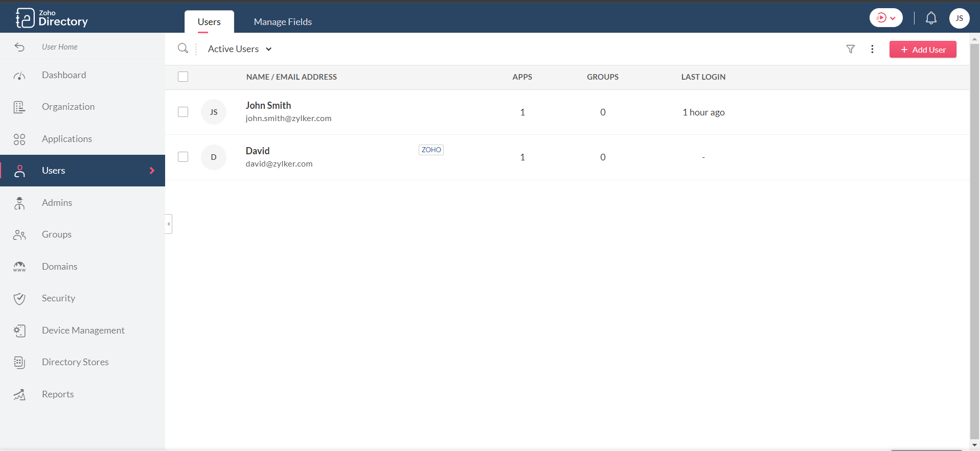The width and height of the screenshot is (980, 451).
Task: Go back to User Home
Action: click(x=59, y=47)
